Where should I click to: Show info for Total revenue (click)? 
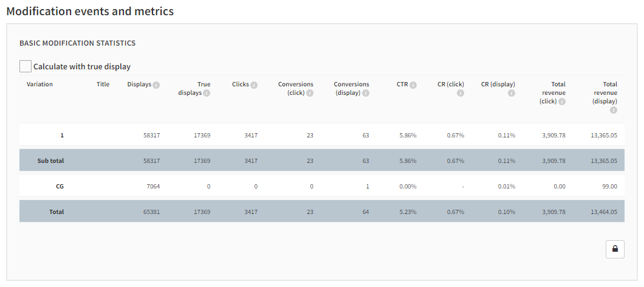click(562, 102)
